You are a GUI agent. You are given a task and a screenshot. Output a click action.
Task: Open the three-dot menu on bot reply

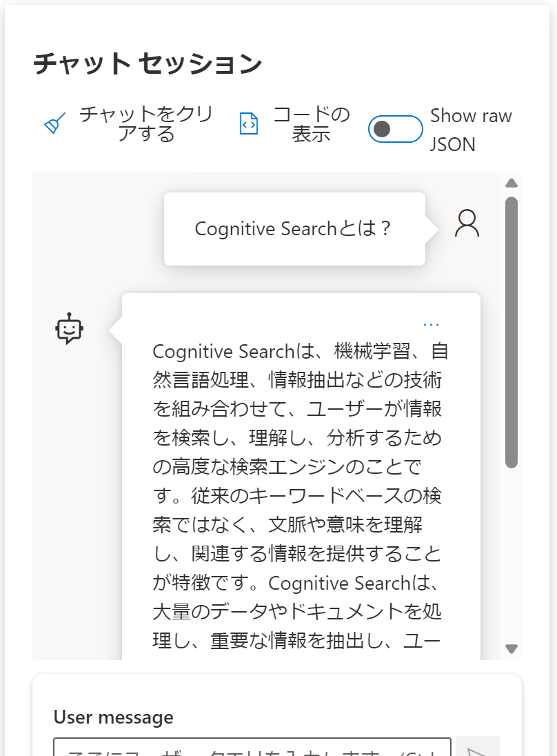(x=431, y=325)
